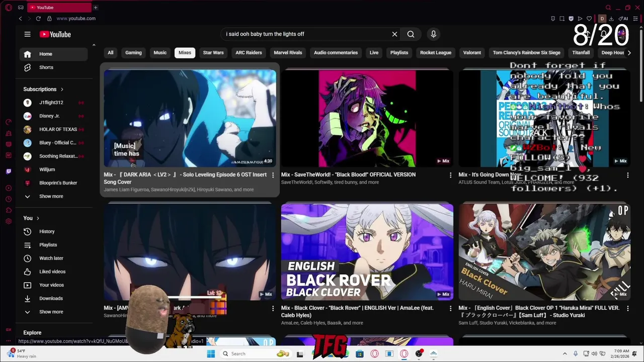This screenshot has width=644, height=362.
Task: Open options for Black Rover mix
Action: 450,308
